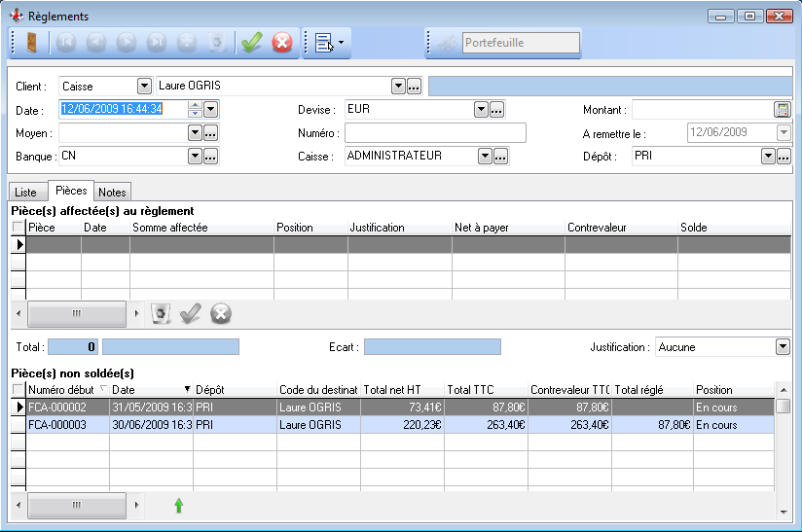Click the add new record plus icon

point(187,43)
